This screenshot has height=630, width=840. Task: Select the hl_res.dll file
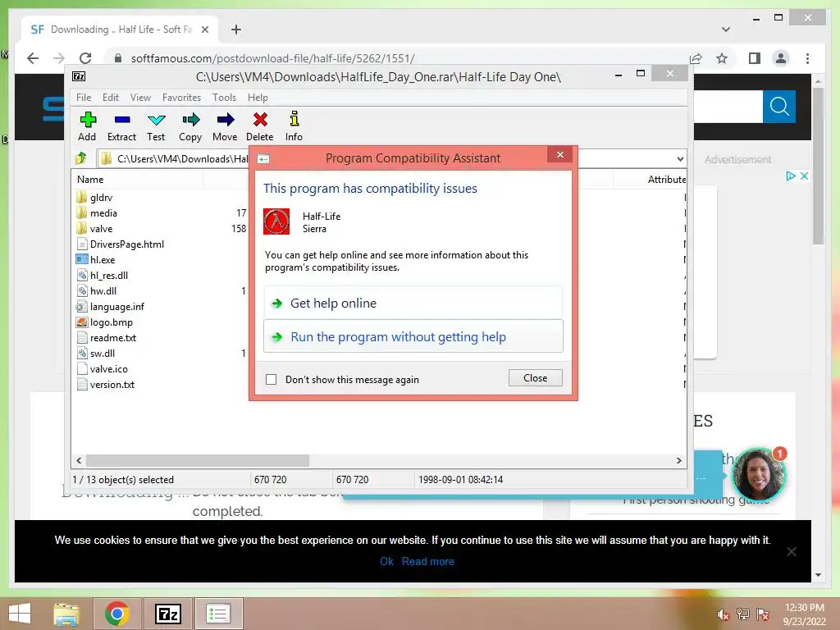click(109, 276)
